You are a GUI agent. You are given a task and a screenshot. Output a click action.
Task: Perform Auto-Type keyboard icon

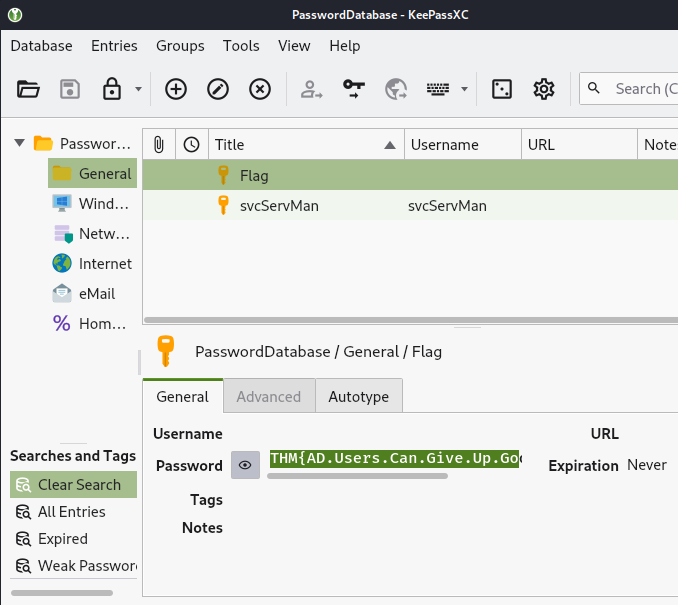pos(438,89)
